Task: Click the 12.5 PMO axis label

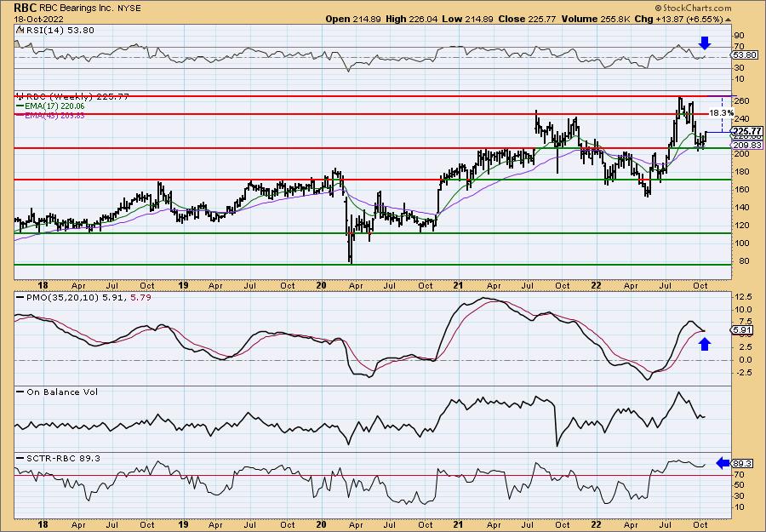Action: tap(743, 296)
